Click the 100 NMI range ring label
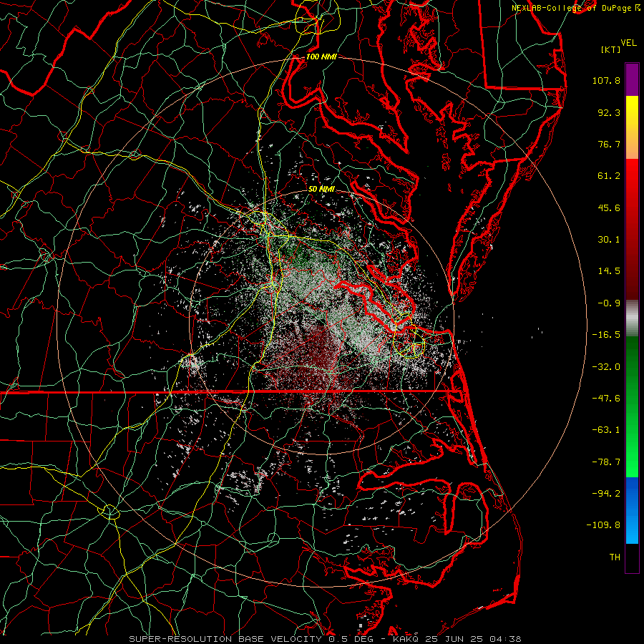644x644 pixels. [321, 57]
